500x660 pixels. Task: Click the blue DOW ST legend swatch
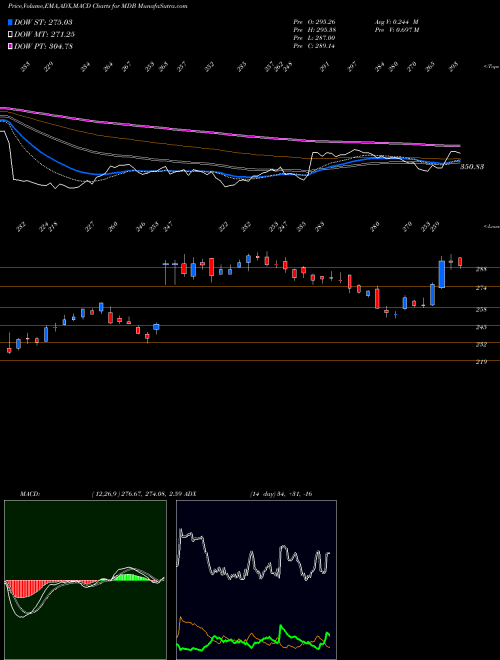point(10,22)
